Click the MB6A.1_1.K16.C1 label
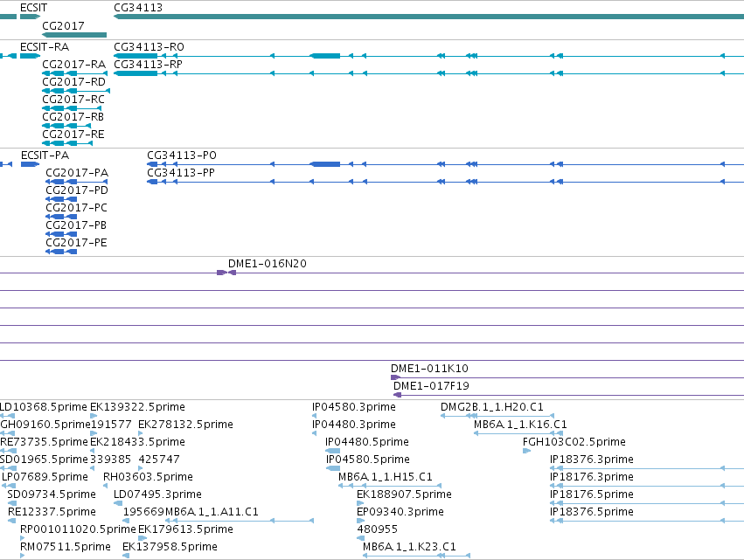 pos(520,425)
